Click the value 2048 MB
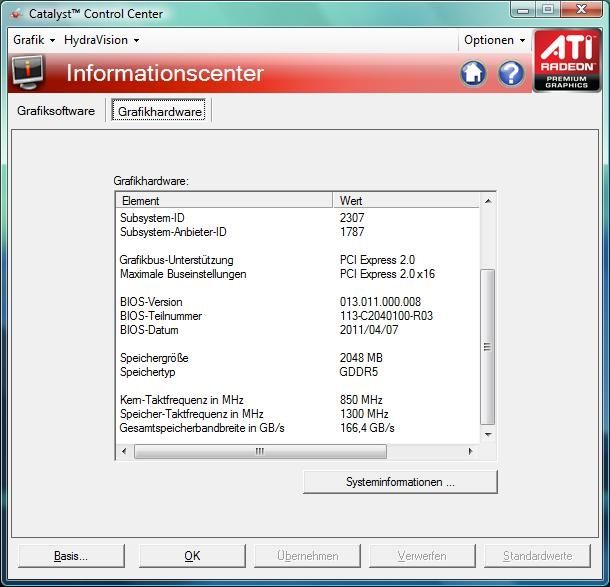The image size is (610, 587). click(361, 358)
